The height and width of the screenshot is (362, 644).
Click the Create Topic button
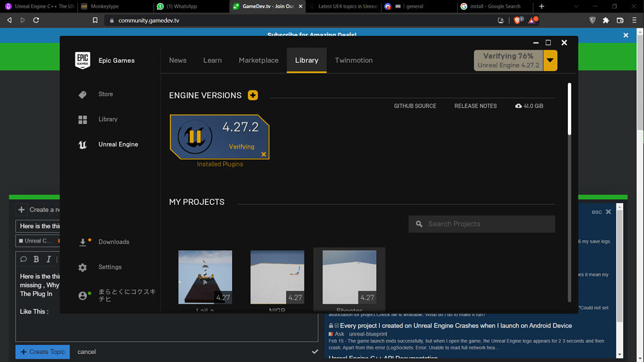click(42, 351)
